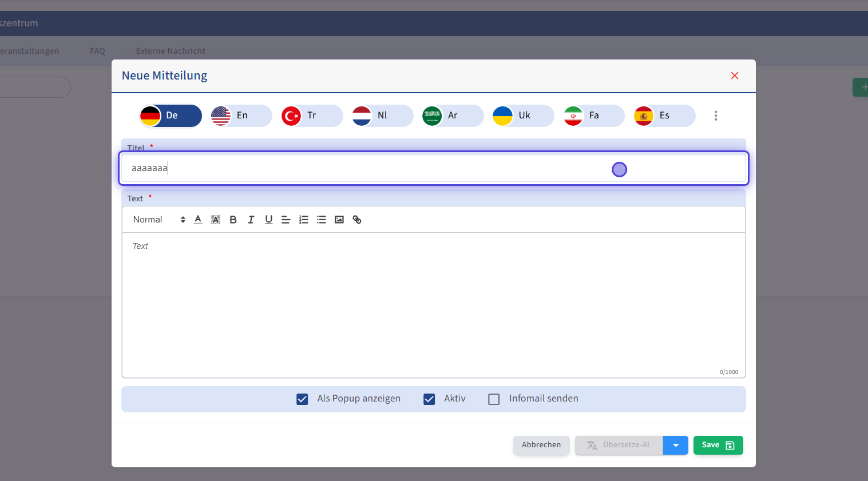Image resolution: width=868 pixels, height=481 pixels.
Task: Switch to the En language tab
Action: tap(241, 116)
